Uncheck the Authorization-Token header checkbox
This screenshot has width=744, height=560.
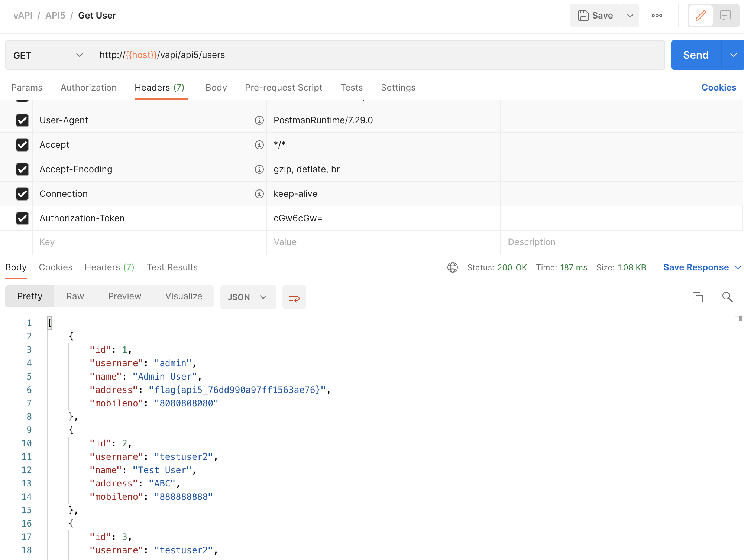pos(22,218)
